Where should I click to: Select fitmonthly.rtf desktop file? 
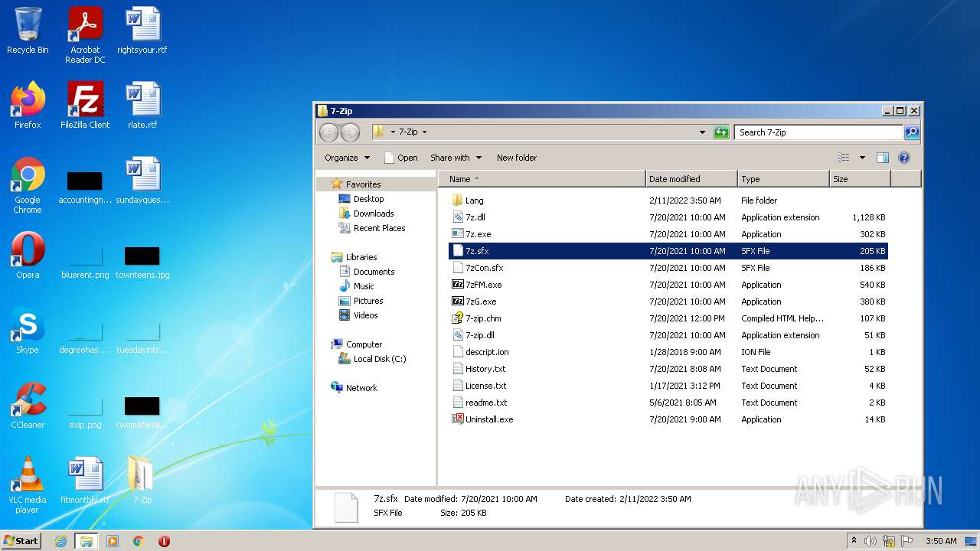[x=85, y=481]
